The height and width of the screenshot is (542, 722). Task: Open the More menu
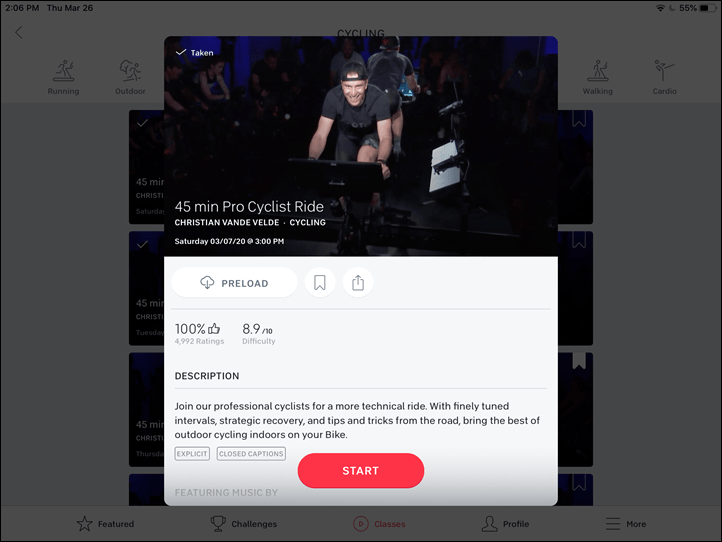point(626,524)
